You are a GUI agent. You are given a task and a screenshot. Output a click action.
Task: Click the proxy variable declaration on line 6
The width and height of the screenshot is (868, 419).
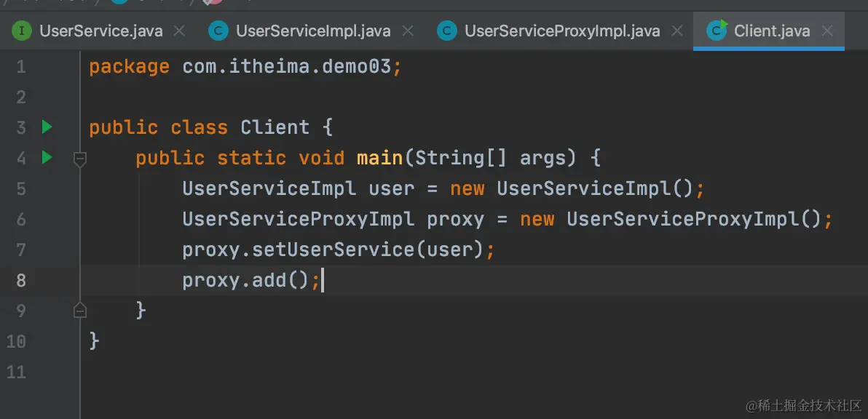[456, 220]
